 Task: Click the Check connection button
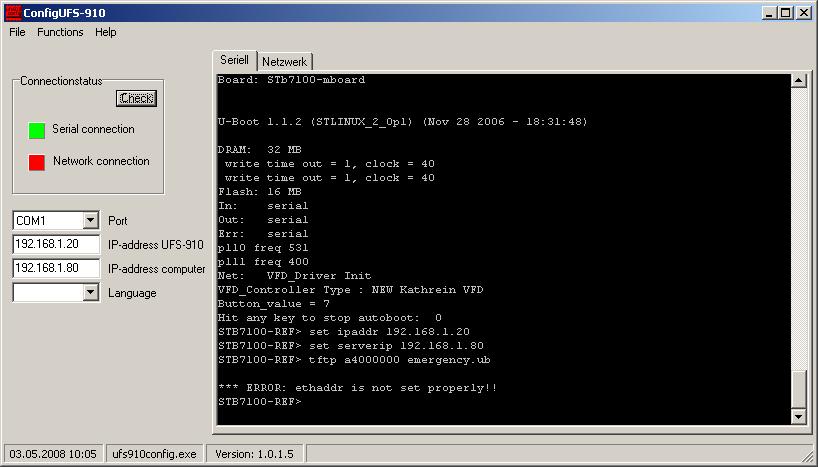[x=136, y=98]
